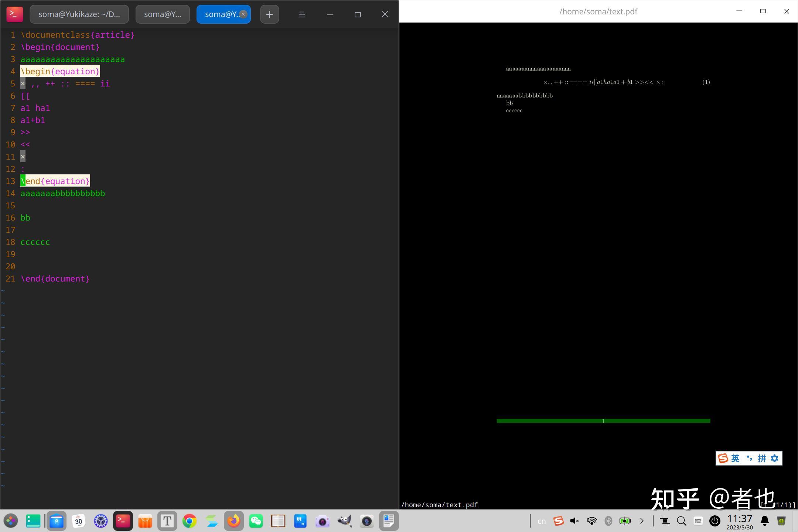
Task: Toggle Bluetooth in the system tray
Action: coord(608,521)
